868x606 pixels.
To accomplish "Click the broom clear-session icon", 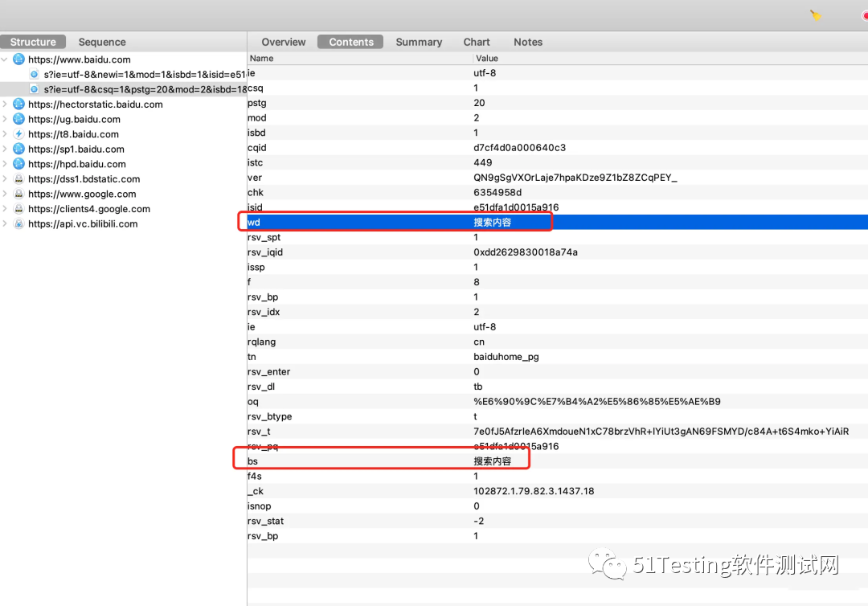I will pyautogui.click(x=816, y=15).
